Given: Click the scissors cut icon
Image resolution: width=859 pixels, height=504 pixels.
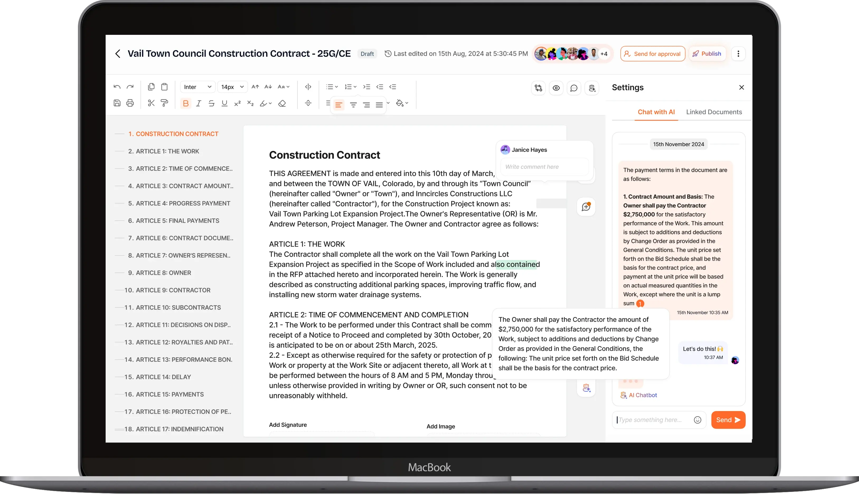Looking at the screenshot, I should [151, 103].
